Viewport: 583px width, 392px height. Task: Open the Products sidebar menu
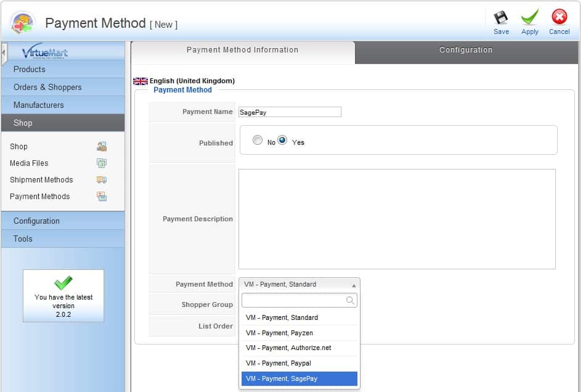tap(63, 69)
